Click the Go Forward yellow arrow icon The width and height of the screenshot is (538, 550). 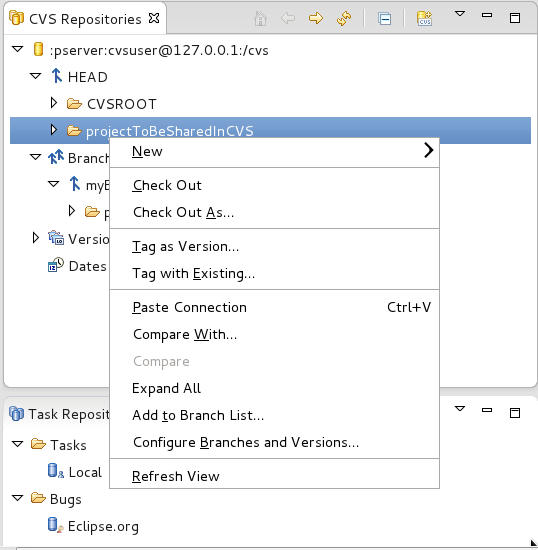[316, 18]
